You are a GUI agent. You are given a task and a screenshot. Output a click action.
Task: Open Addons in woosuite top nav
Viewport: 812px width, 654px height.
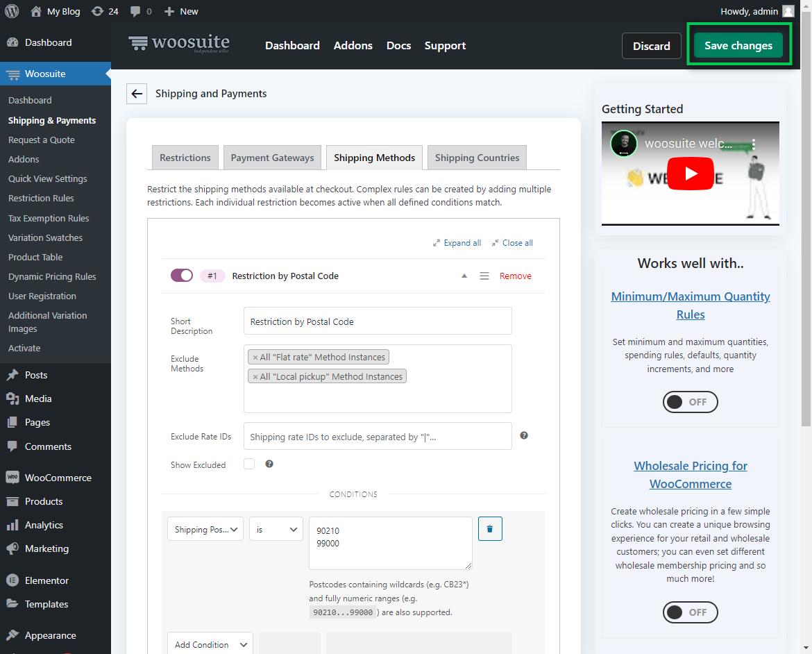point(353,46)
